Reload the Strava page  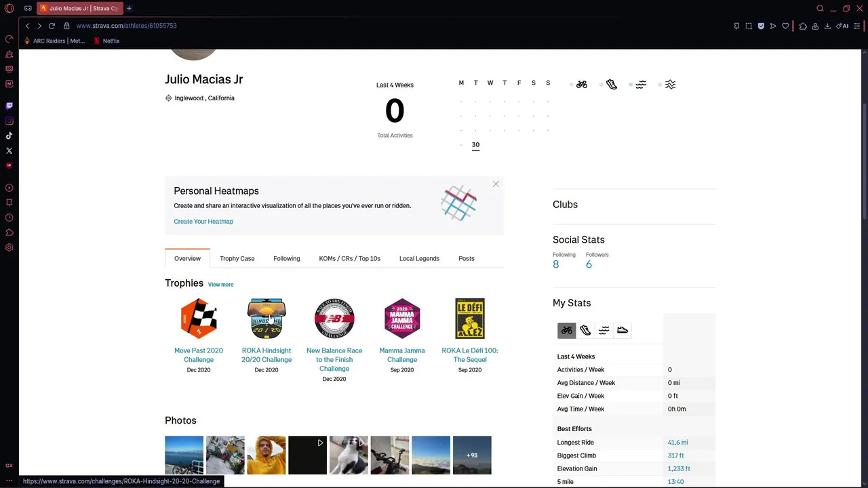[52, 26]
